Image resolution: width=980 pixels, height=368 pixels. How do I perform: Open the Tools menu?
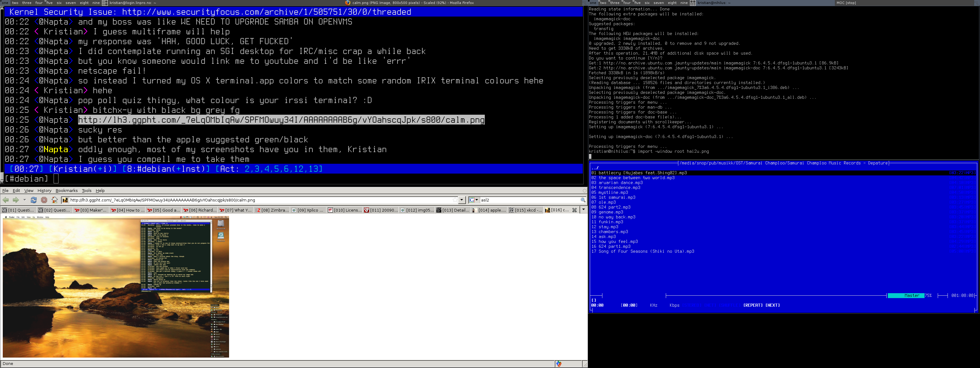(x=87, y=190)
